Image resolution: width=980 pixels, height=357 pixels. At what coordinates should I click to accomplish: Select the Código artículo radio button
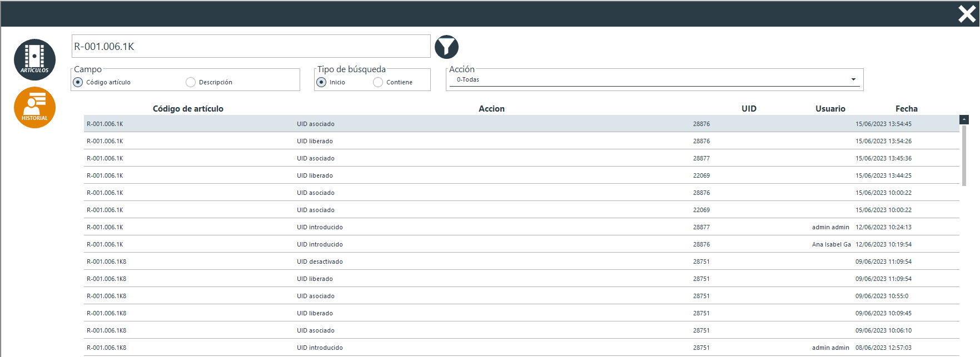click(x=78, y=82)
